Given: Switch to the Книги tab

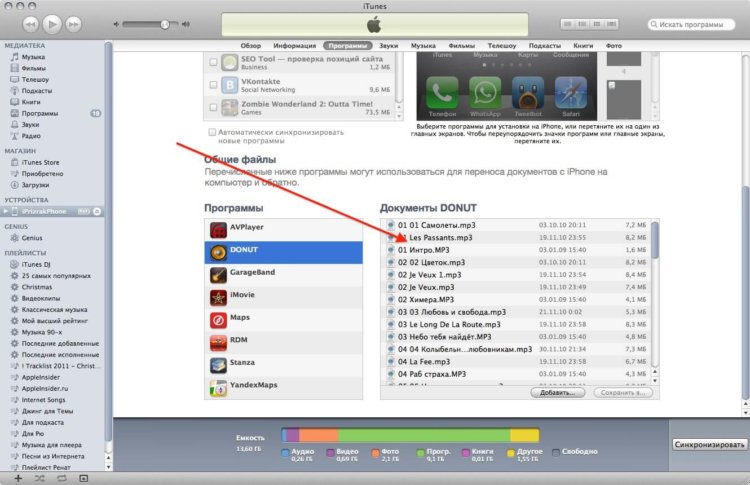Looking at the screenshot, I should coord(583,46).
